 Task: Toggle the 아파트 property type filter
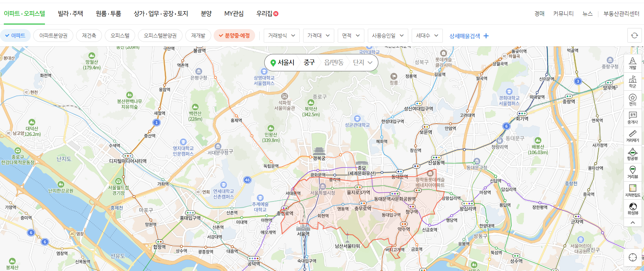click(15, 36)
